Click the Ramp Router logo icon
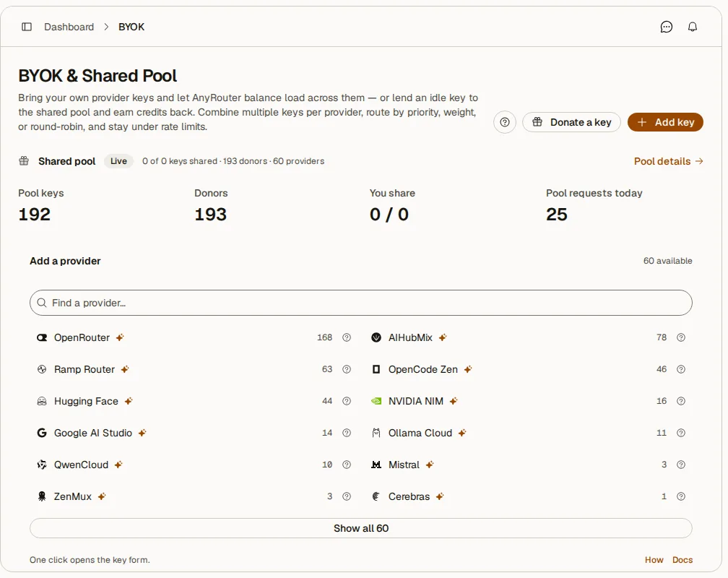The image size is (728, 578). [x=42, y=369]
